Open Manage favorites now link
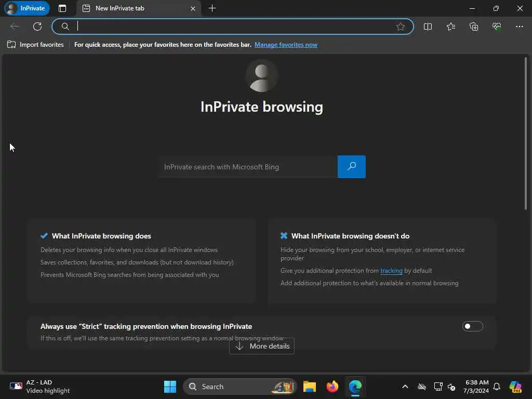 (x=286, y=45)
